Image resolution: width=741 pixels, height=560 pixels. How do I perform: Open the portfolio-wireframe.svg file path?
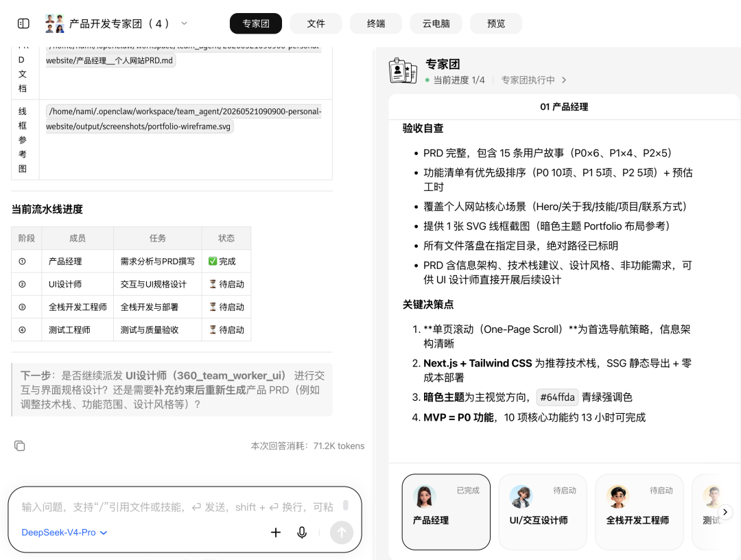click(x=185, y=119)
